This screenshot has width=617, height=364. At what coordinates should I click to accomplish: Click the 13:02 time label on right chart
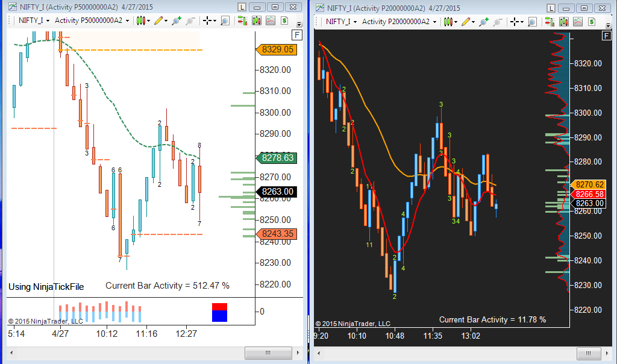471,336
